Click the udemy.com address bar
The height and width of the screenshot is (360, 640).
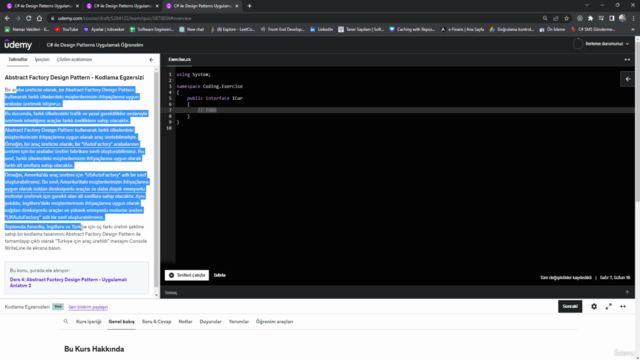294,18
